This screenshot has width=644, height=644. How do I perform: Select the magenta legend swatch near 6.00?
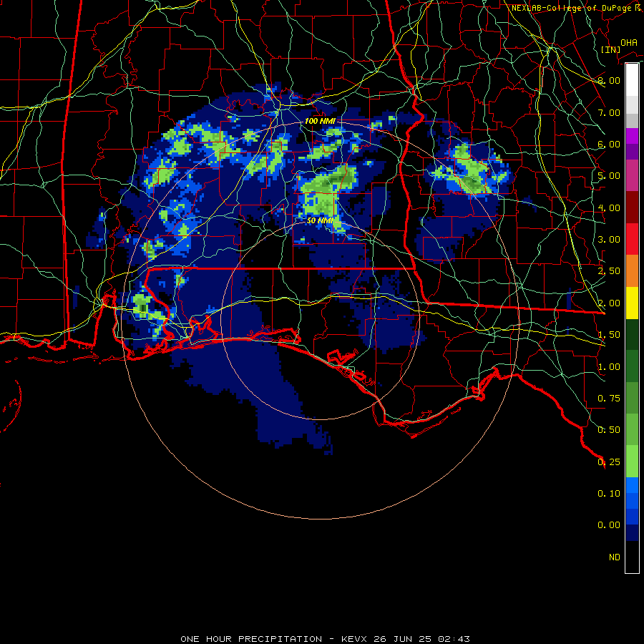(x=632, y=136)
